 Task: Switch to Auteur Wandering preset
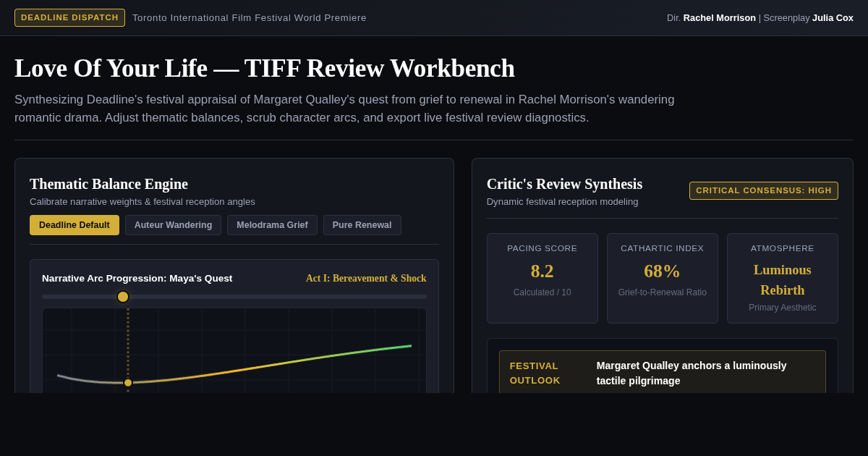tap(173, 225)
